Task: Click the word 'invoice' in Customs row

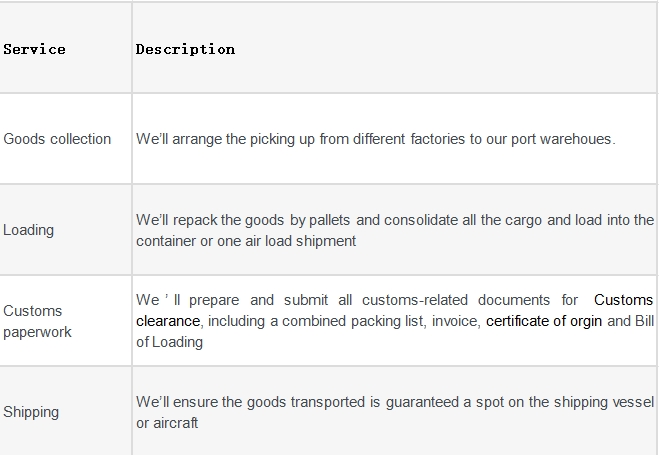Action: (455, 321)
